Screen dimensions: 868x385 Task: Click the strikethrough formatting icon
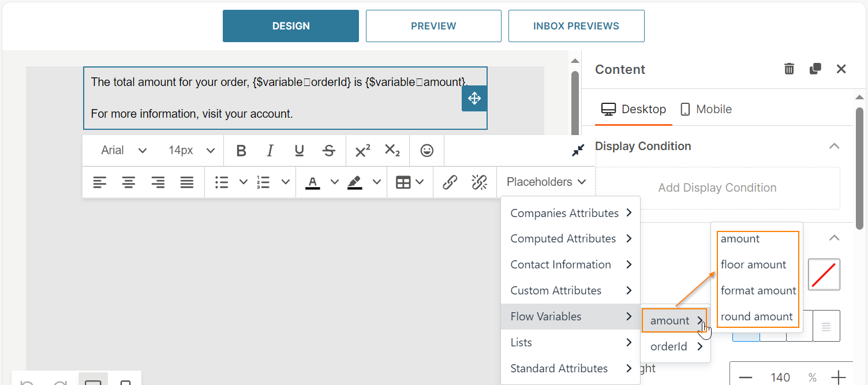(x=329, y=151)
